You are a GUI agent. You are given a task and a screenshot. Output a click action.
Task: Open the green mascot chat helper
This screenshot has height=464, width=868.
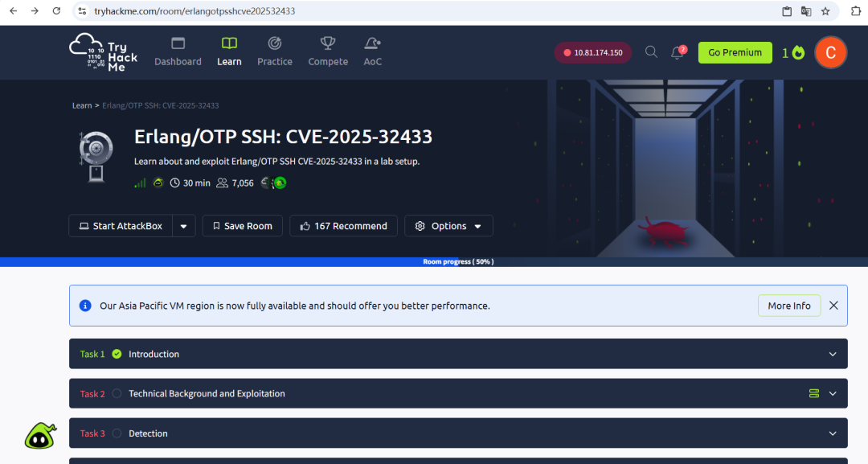(x=40, y=436)
